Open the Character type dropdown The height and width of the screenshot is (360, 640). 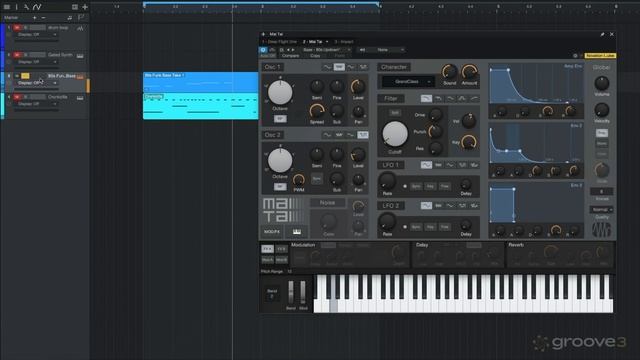tap(407, 82)
